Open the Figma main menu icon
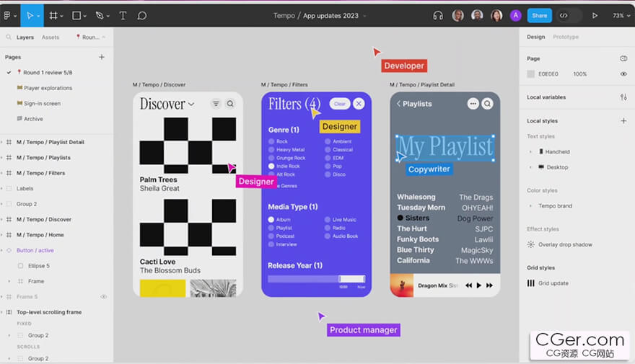 click(x=7, y=15)
